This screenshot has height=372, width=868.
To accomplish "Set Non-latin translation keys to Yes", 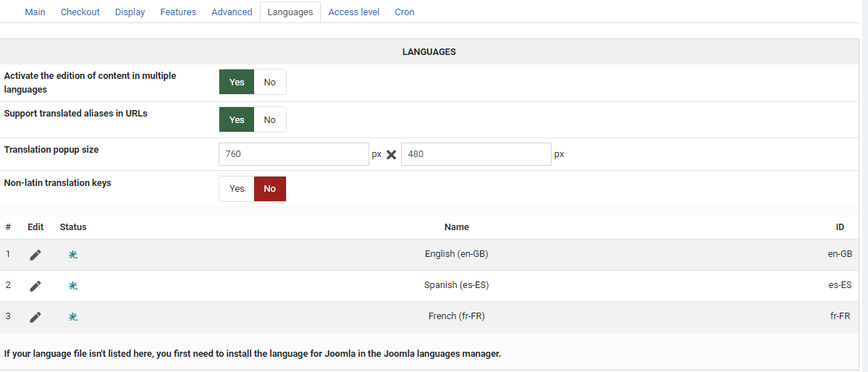I will click(237, 189).
